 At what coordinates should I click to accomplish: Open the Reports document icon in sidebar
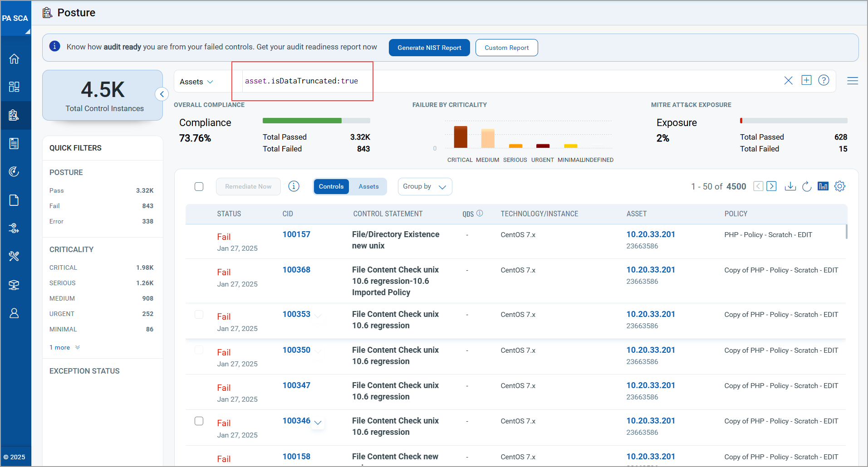click(x=14, y=200)
